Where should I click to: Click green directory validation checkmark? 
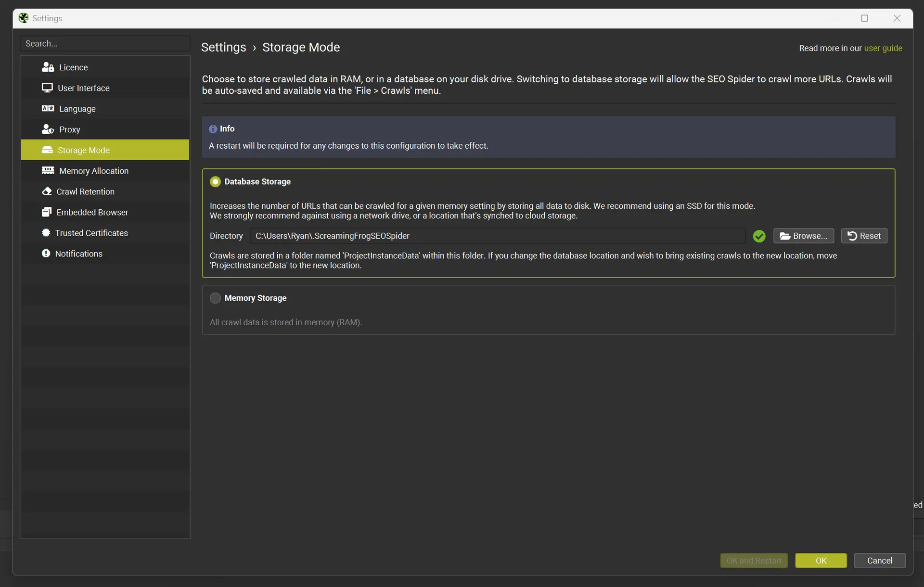coord(759,236)
